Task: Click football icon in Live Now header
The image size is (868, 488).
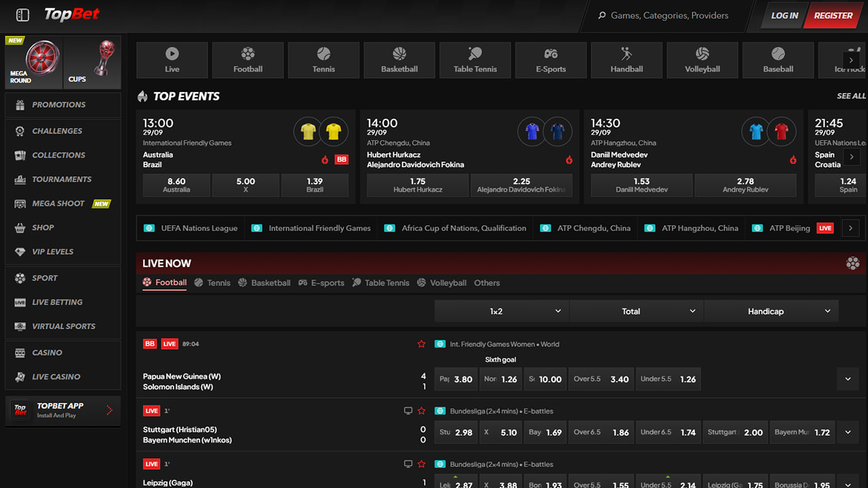Action: pyautogui.click(x=853, y=264)
